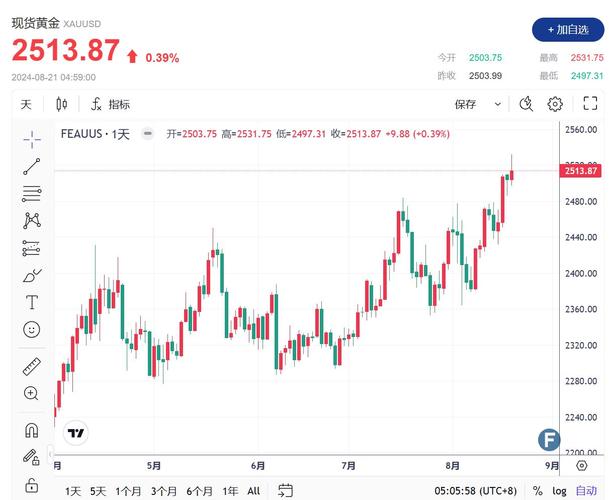Toggle the log price scale
Viewport: 609px width, 500px height.
point(558,491)
